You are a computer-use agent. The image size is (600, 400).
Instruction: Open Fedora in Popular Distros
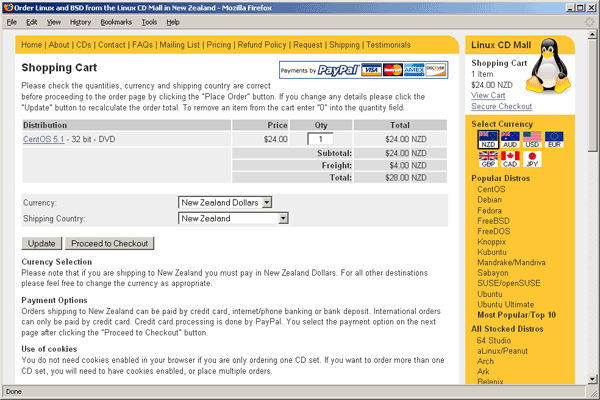coord(489,210)
